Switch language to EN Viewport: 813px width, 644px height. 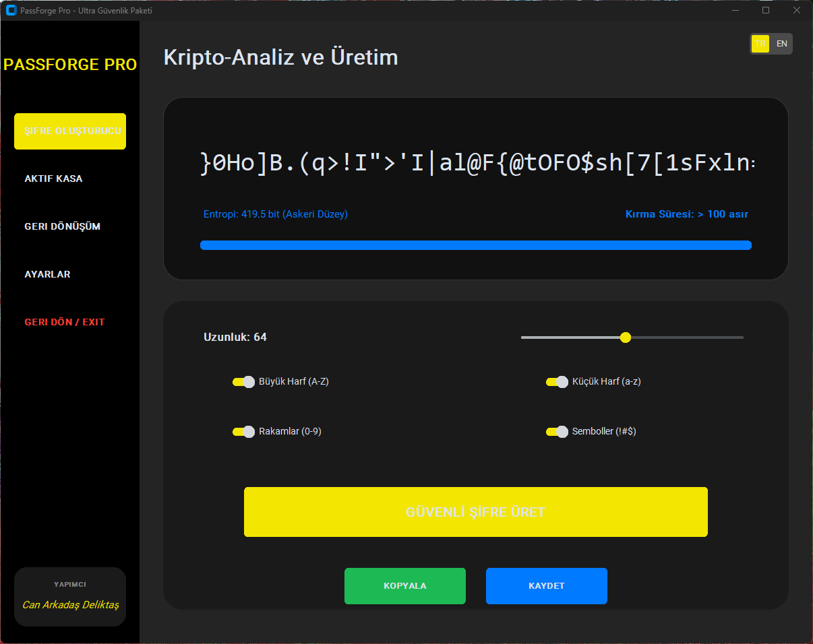pos(781,44)
